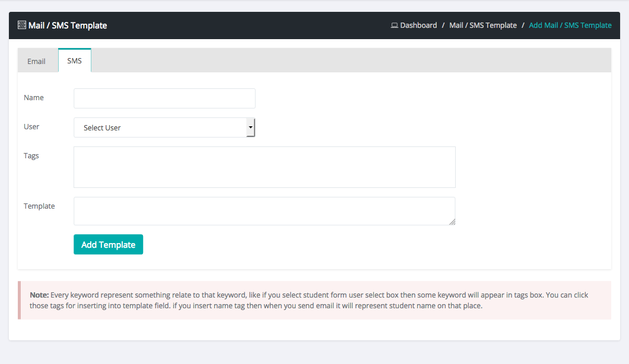This screenshot has height=364, width=629.
Task: Click the Tags field label
Action: (31, 155)
